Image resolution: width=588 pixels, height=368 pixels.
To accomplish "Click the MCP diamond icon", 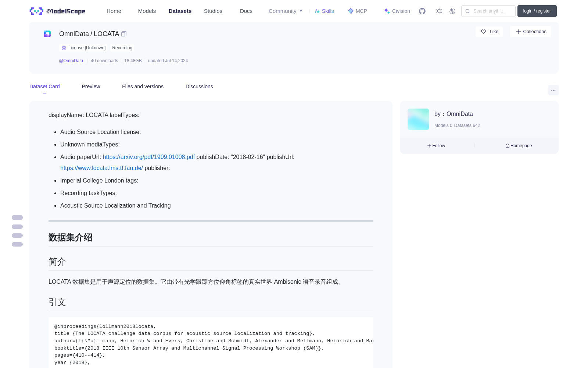I will coord(351,11).
